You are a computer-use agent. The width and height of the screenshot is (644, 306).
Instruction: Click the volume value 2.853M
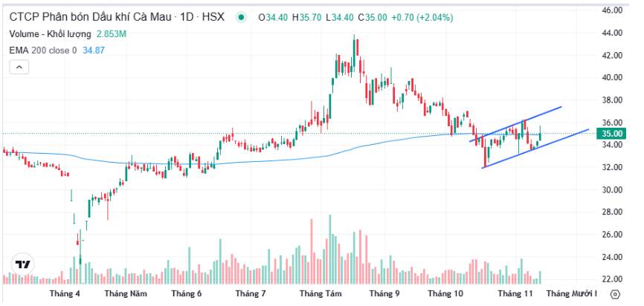[112, 34]
